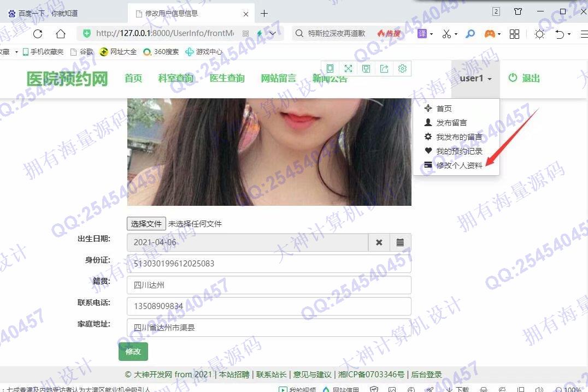Open the browser skin shirt icon
This screenshot has height=392, width=588.
[518, 11]
